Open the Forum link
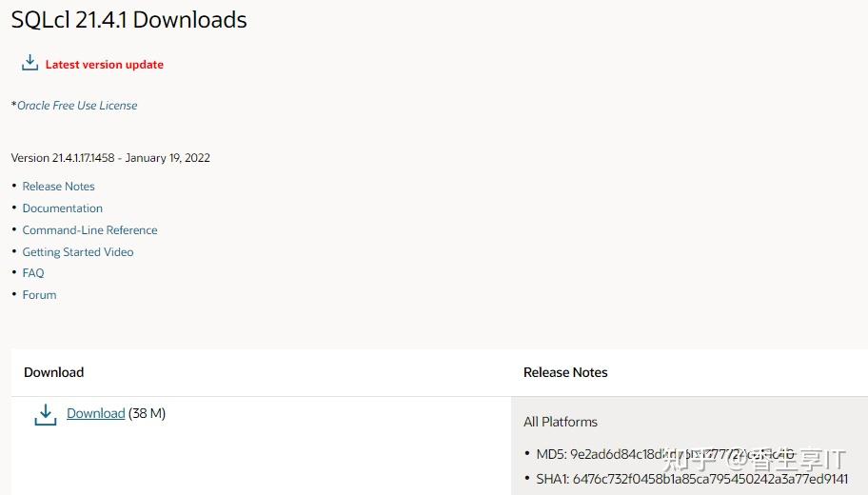The width and height of the screenshot is (868, 495). (40, 295)
